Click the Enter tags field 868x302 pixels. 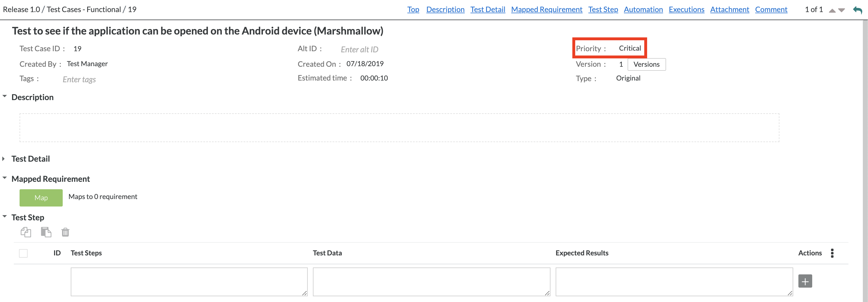pyautogui.click(x=79, y=79)
